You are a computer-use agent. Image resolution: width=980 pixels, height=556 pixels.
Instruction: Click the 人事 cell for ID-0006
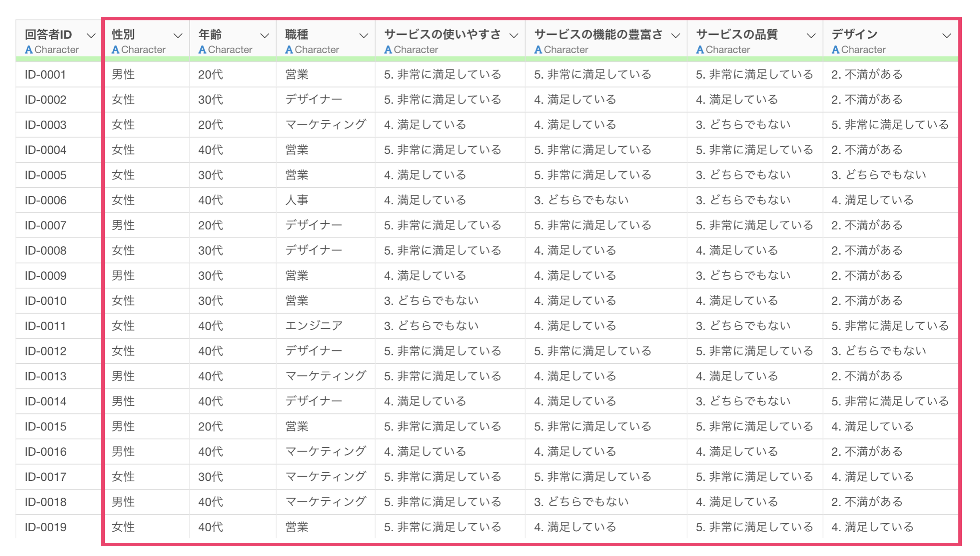(x=297, y=200)
